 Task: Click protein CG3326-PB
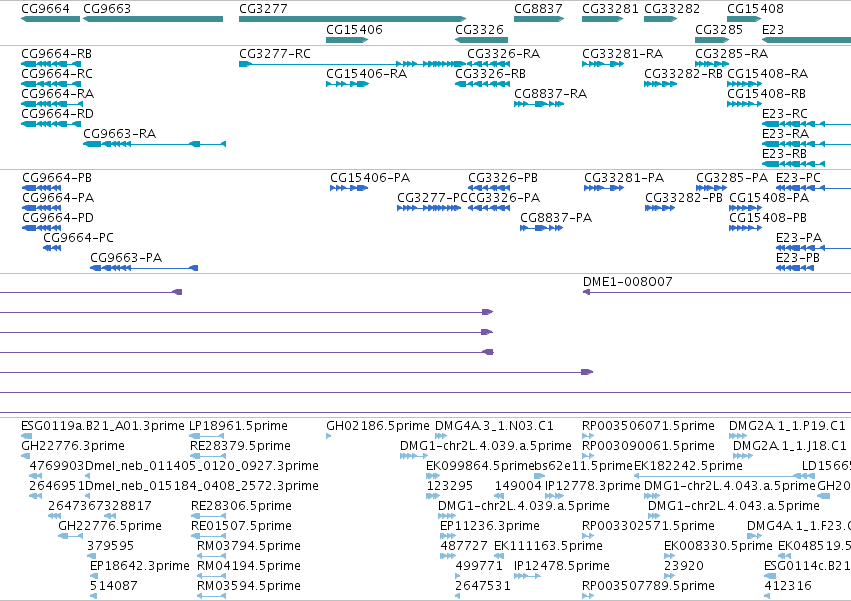click(503, 178)
